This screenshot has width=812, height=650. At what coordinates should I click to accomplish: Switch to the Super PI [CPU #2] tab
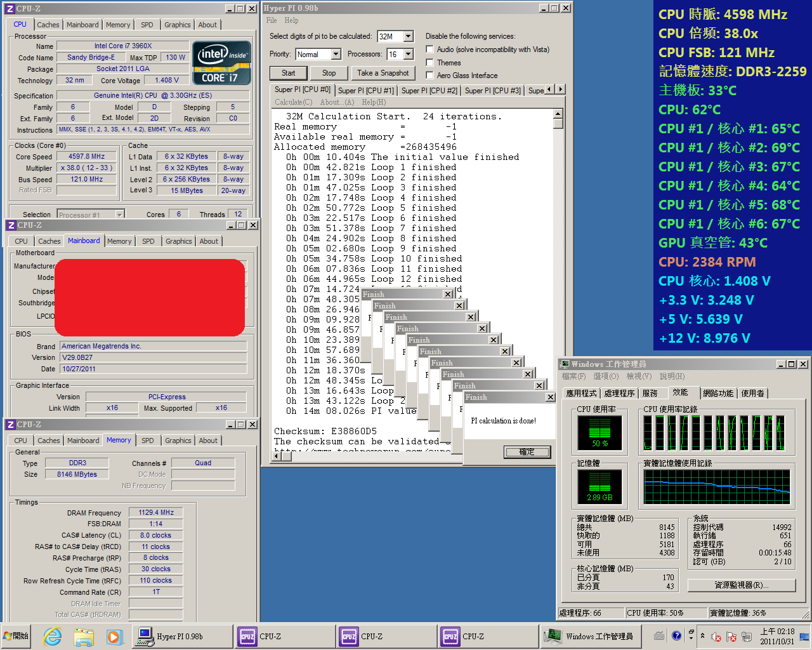429,91
